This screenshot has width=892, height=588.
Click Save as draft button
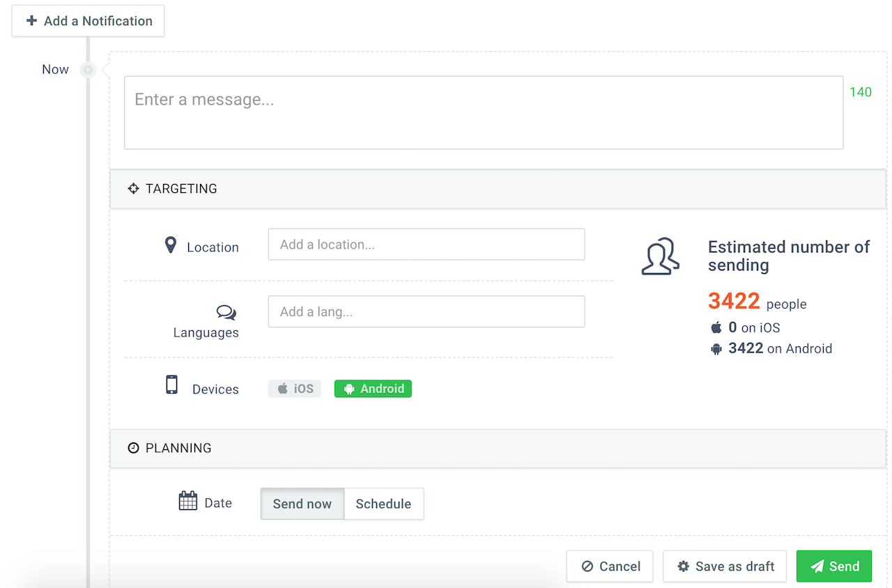click(x=725, y=566)
